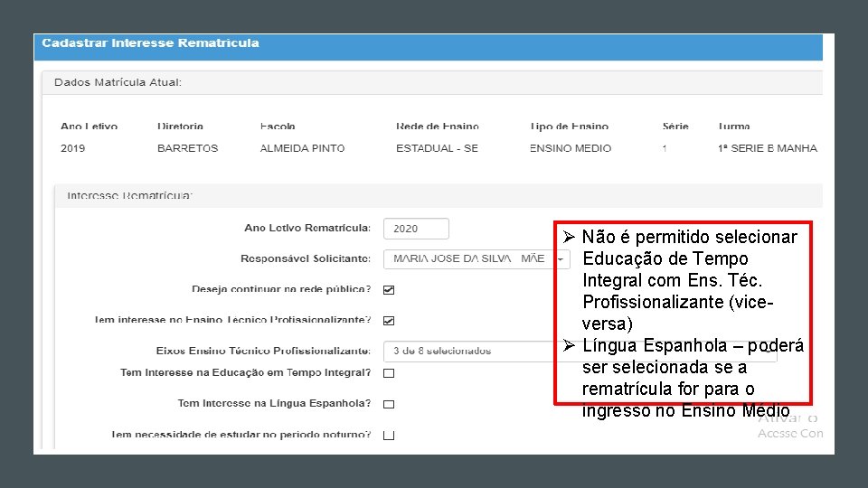
Task: Click the 'ESTADUAL - SE' rede value
Action: 437,148
